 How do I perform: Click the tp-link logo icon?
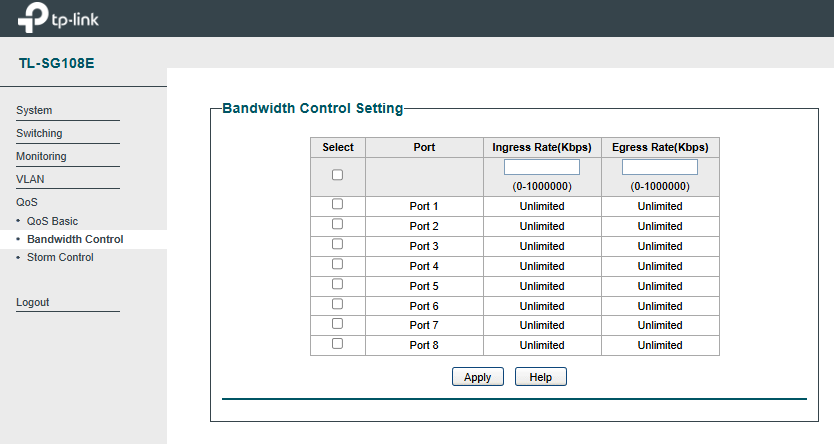tap(33, 18)
